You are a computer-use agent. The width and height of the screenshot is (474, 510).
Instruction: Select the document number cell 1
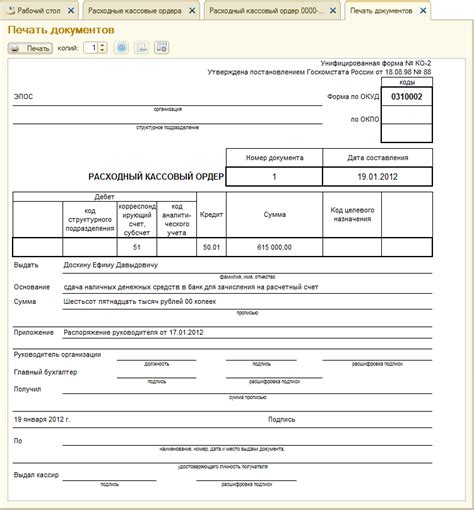tap(274, 177)
